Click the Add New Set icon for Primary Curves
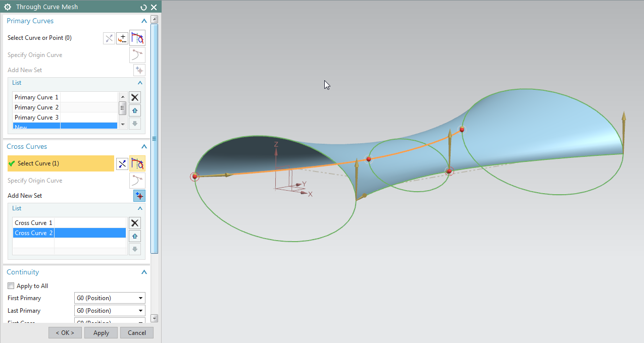Viewport: 644px width, 343px height. (x=139, y=70)
